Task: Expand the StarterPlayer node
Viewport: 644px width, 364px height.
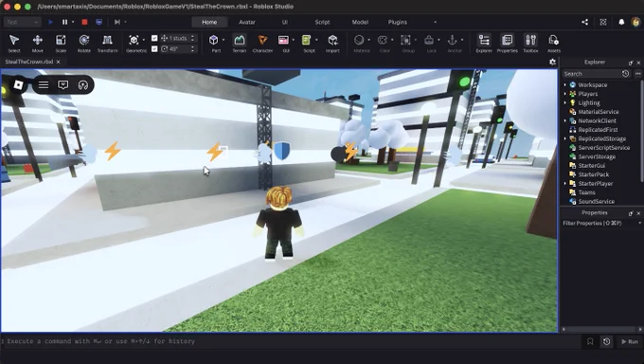Action: (565, 184)
